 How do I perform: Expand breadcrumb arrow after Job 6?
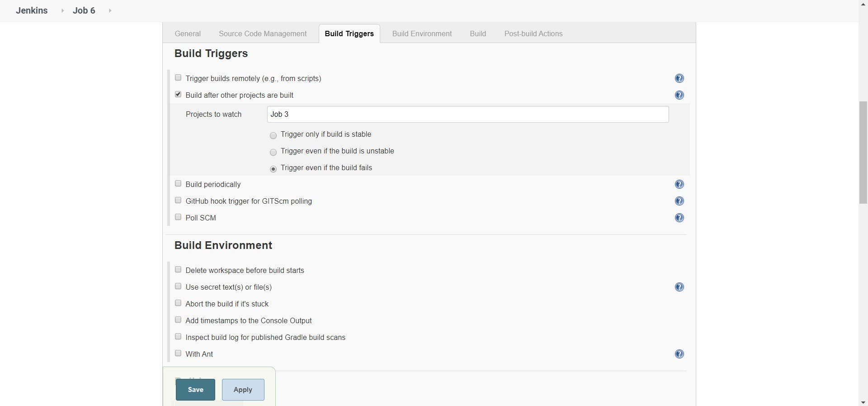(x=110, y=11)
